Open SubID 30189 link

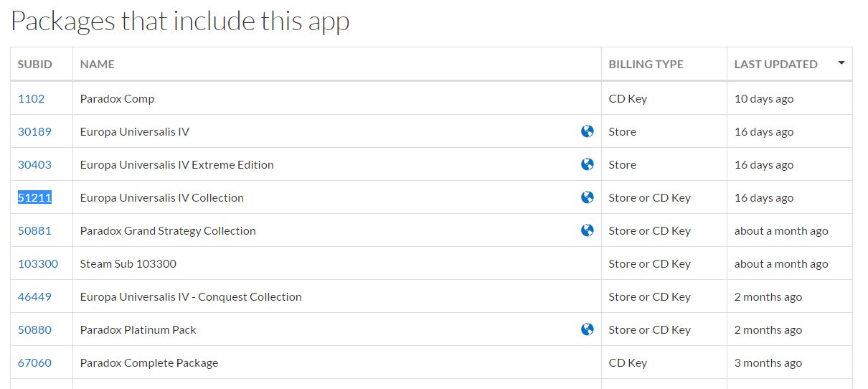click(x=34, y=131)
